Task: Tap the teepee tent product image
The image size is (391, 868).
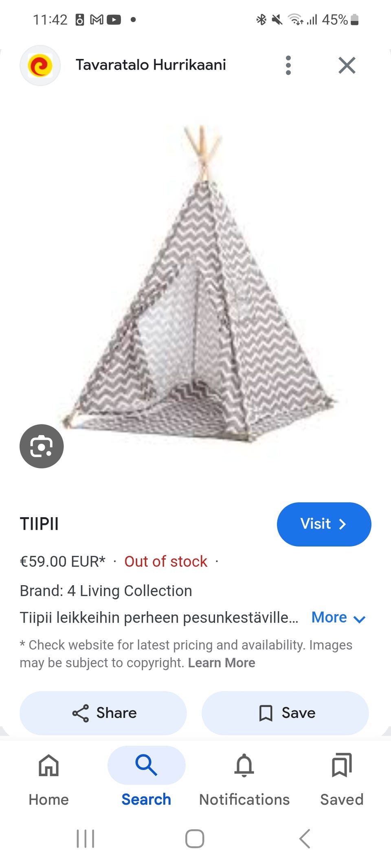Action: 200,285
